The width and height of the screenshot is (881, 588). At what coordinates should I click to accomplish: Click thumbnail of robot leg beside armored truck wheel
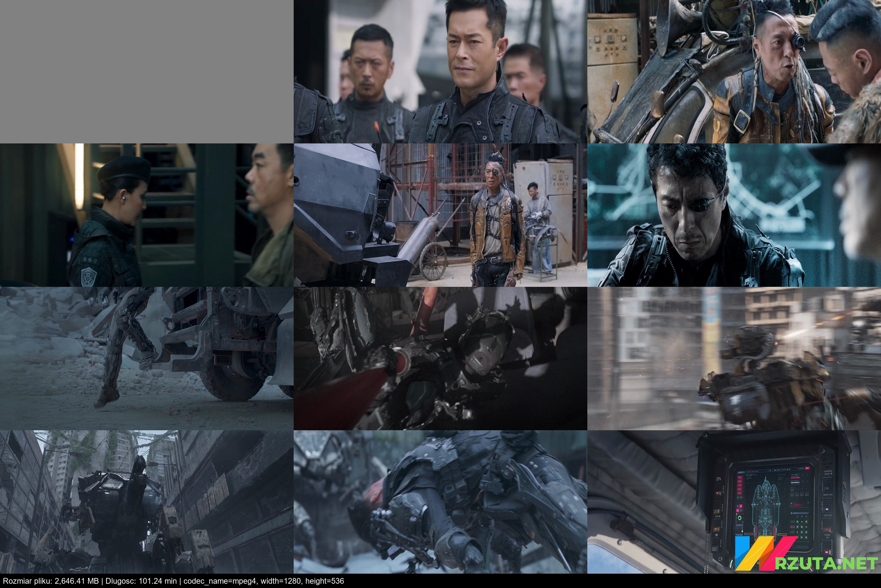[x=147, y=358]
